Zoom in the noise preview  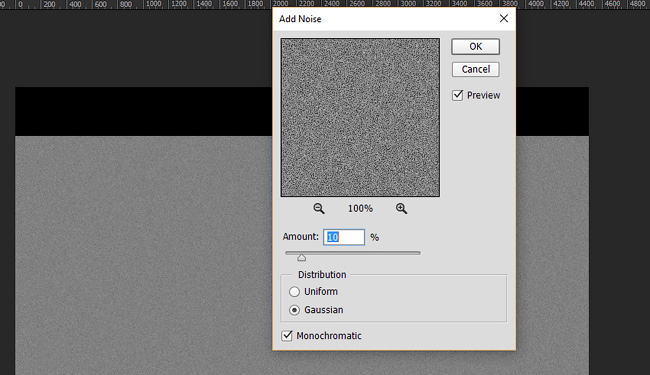tap(401, 208)
